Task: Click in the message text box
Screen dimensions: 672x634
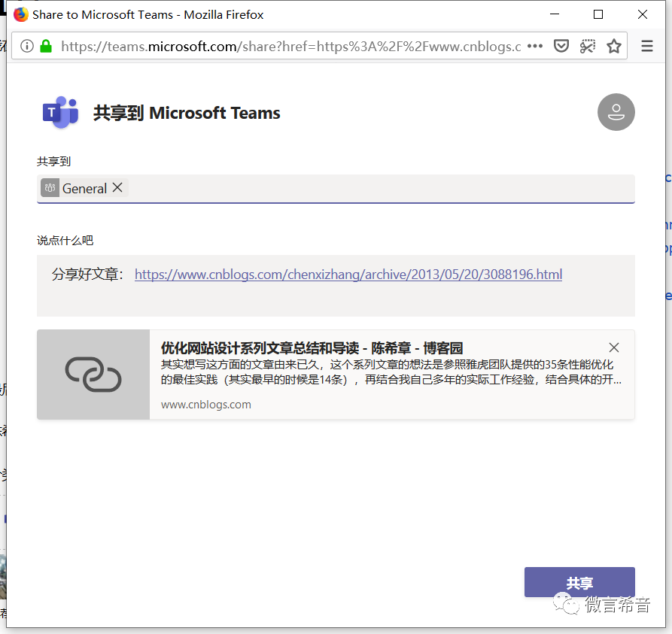Action: click(x=336, y=286)
